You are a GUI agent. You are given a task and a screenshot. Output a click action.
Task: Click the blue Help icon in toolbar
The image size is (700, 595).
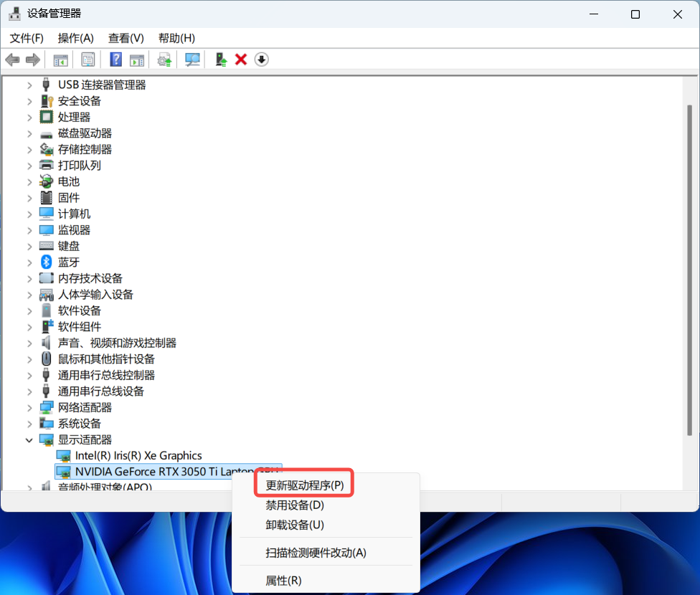tap(115, 59)
